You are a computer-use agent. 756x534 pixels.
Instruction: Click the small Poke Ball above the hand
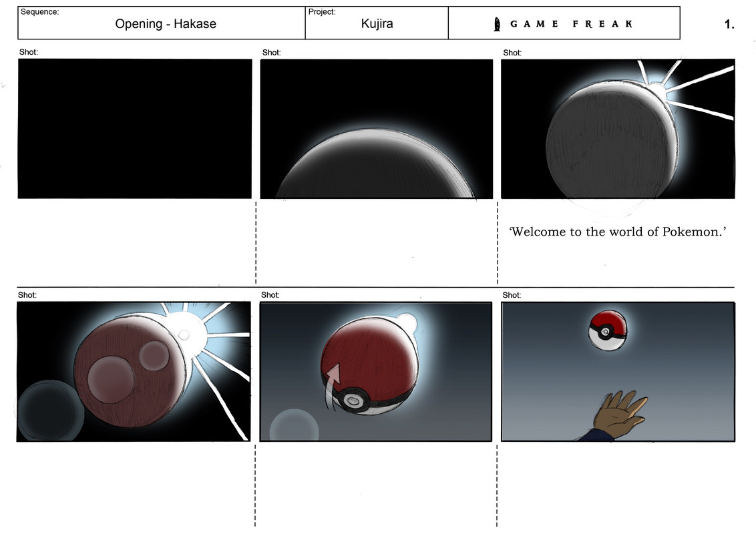(608, 330)
